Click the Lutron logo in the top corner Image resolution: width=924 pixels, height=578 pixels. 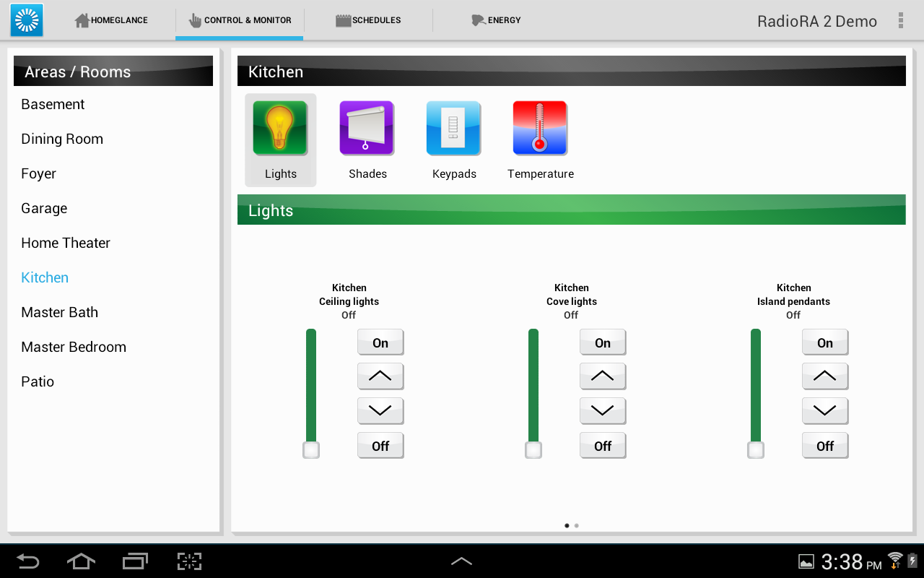tap(26, 20)
